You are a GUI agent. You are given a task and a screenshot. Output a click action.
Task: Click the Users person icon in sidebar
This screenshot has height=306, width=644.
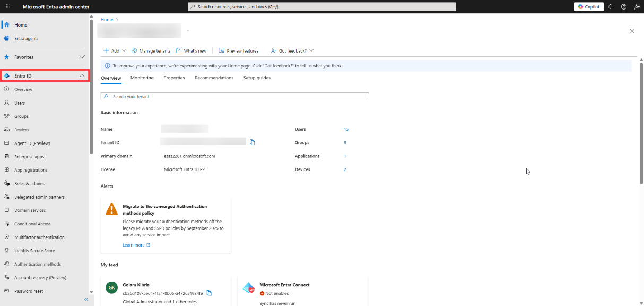(x=7, y=103)
